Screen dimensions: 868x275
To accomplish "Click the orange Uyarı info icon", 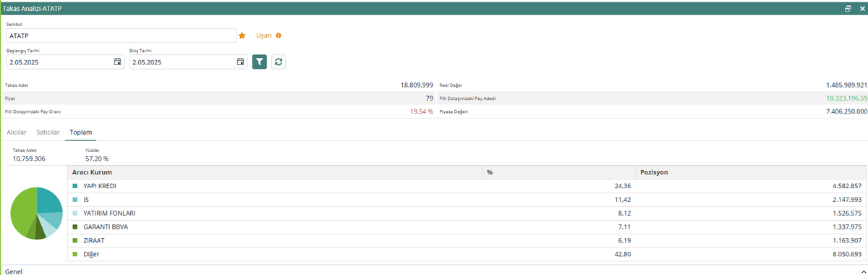I will [278, 35].
